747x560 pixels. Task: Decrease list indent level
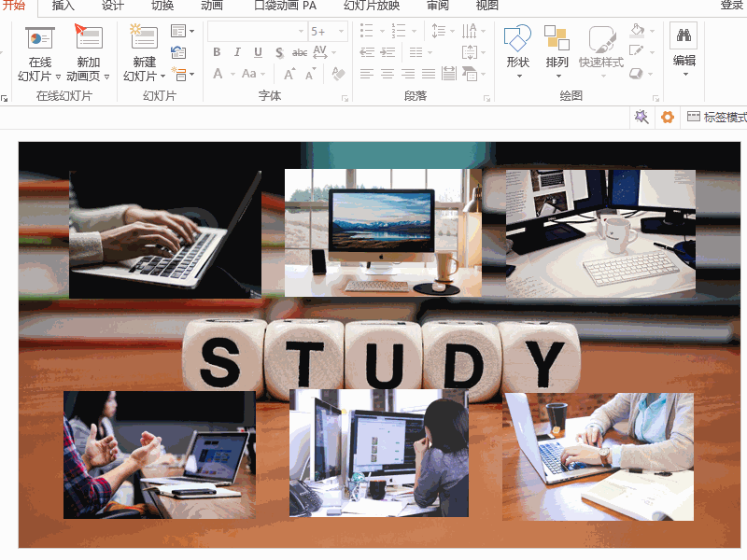coord(366,52)
